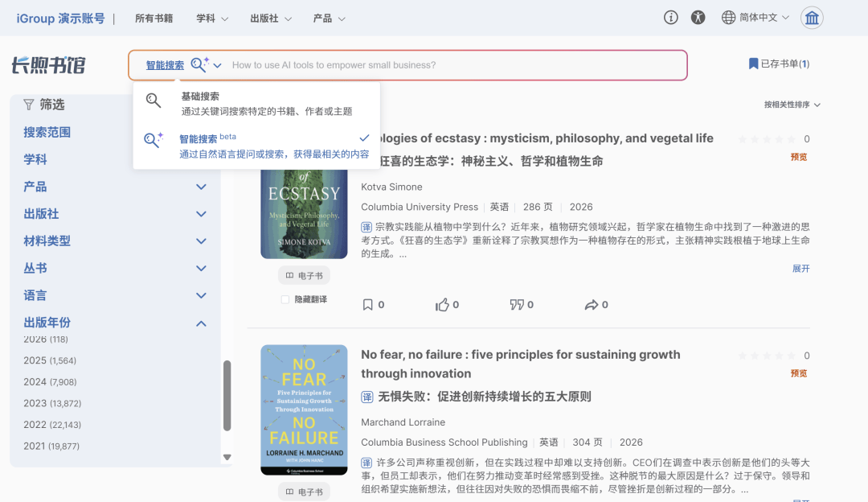Open the accessibility options icon
Image resolution: width=868 pixels, height=502 pixels.
tap(698, 18)
